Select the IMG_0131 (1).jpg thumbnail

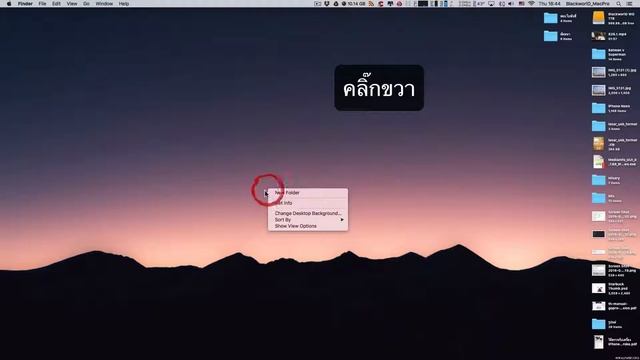[x=598, y=72]
